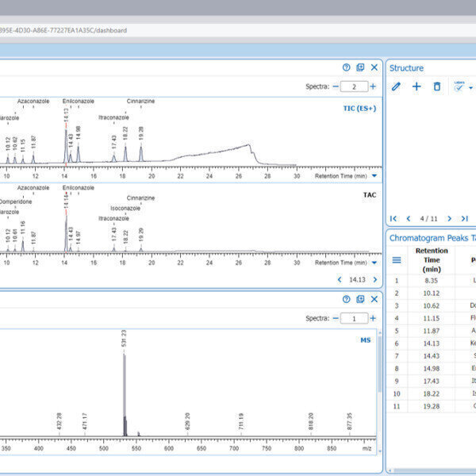Open help for the chromatogram panel
Viewport: 476px width, 476px height.
pos(346,67)
